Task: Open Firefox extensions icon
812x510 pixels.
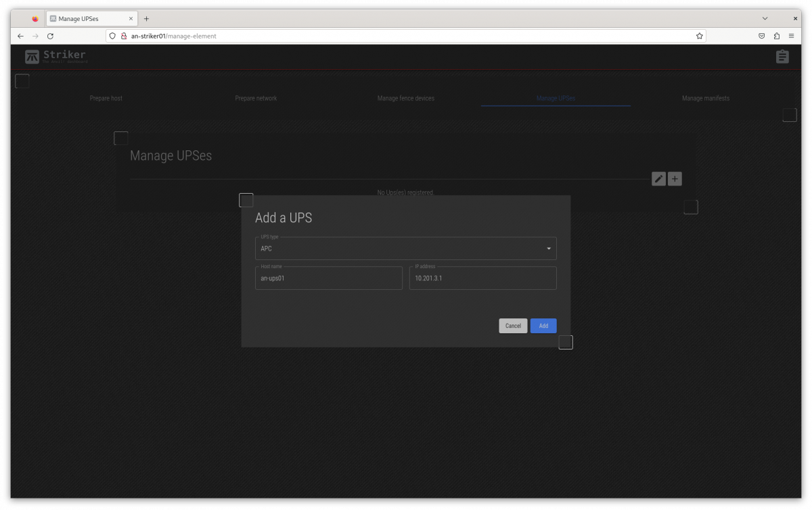Action: pyautogui.click(x=776, y=36)
